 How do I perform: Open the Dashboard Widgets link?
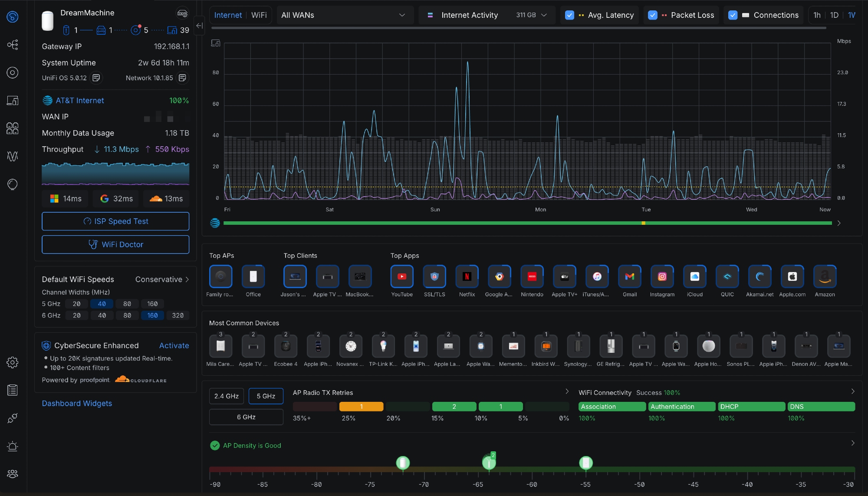point(77,404)
